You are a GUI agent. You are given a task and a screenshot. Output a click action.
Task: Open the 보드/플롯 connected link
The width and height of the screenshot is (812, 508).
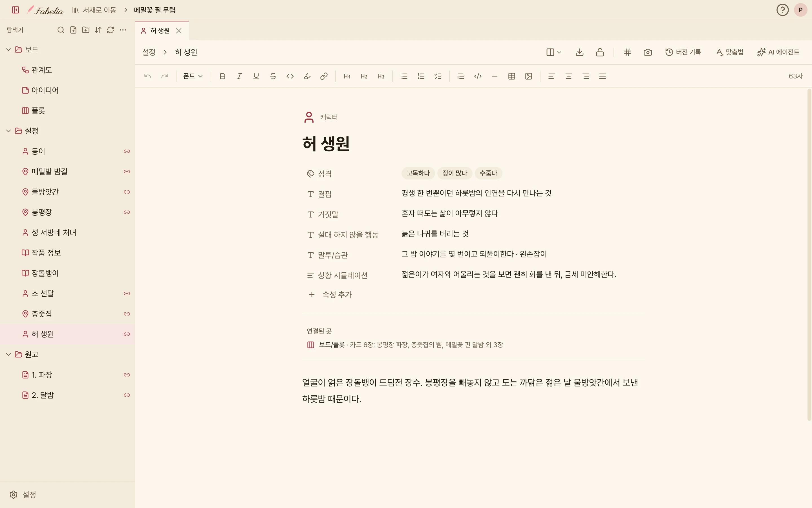[x=332, y=345]
